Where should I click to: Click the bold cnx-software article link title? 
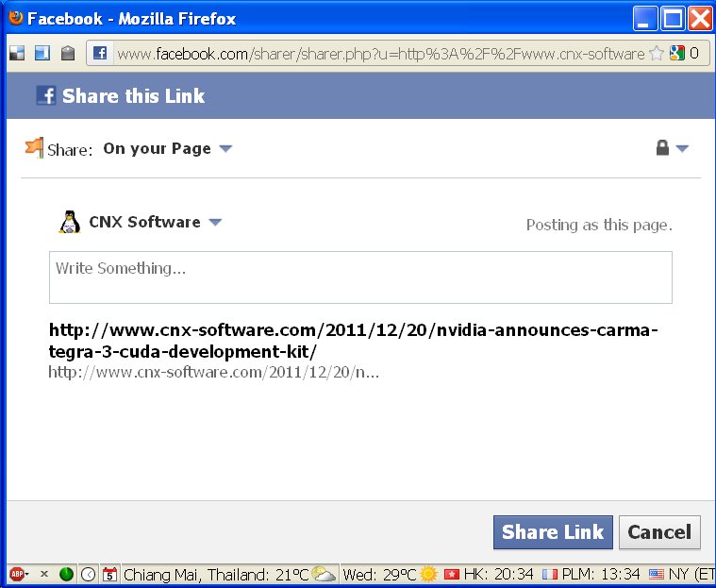tap(353, 341)
